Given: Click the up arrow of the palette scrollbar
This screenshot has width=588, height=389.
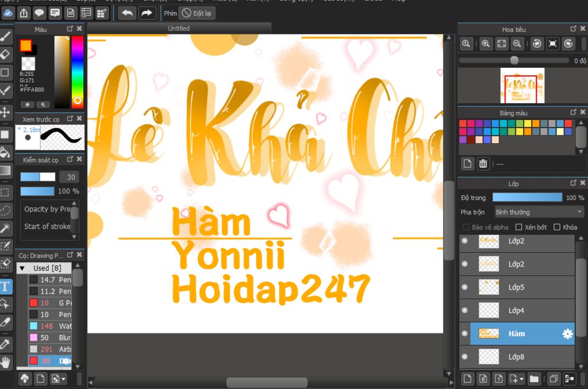Looking at the screenshot, I should tap(581, 122).
